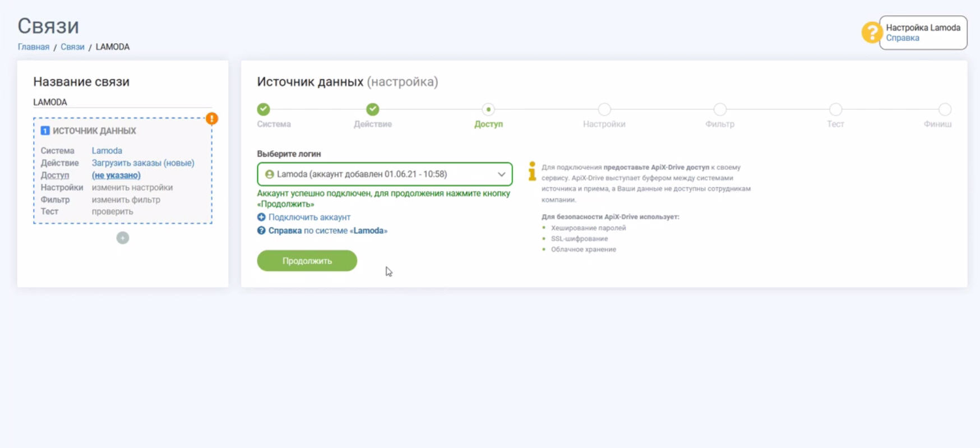The width and height of the screenshot is (980, 448).
Task: Click изменить настройки in data source block
Action: 132,188
